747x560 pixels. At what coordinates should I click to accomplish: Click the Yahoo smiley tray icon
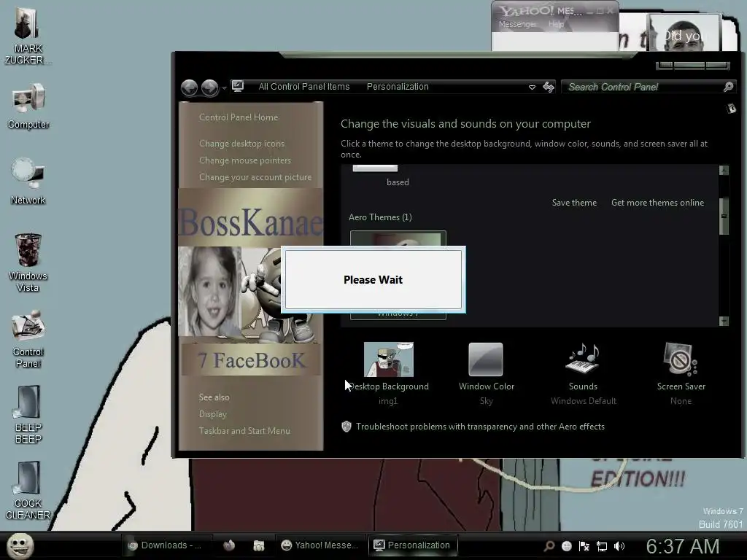pyautogui.click(x=566, y=545)
